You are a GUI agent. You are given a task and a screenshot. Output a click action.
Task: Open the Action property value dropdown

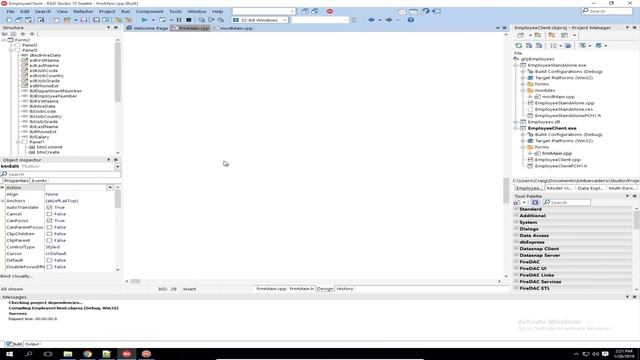click(110, 187)
